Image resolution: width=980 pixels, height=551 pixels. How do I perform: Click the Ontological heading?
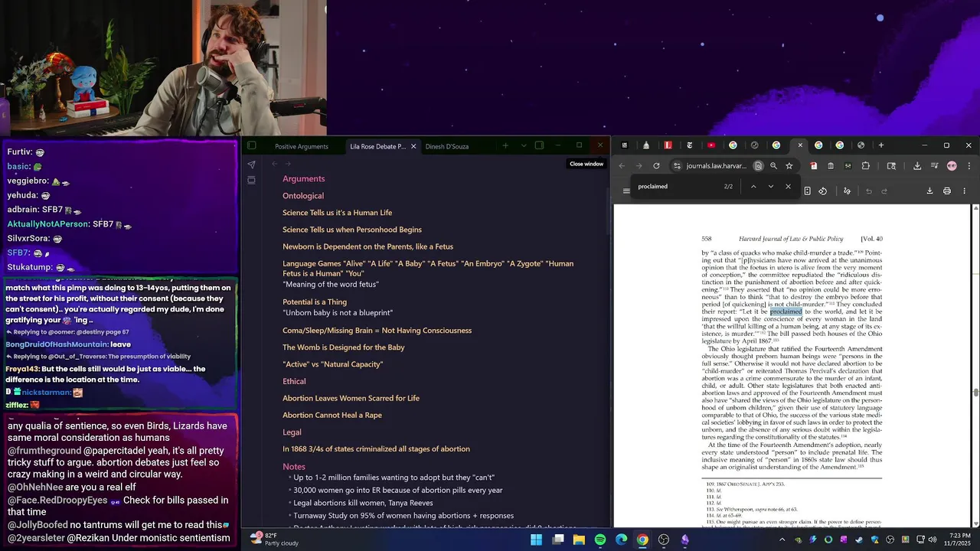tap(303, 196)
